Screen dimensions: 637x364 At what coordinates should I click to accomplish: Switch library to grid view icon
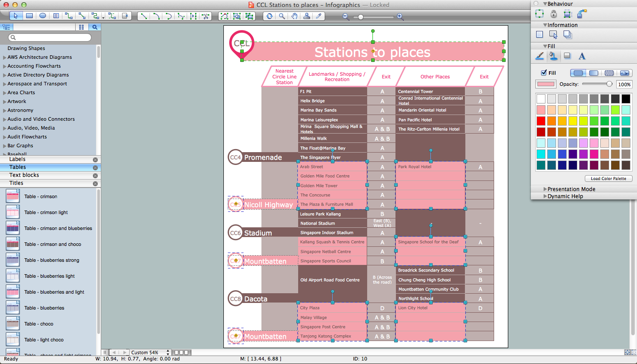pyautogui.click(x=81, y=27)
